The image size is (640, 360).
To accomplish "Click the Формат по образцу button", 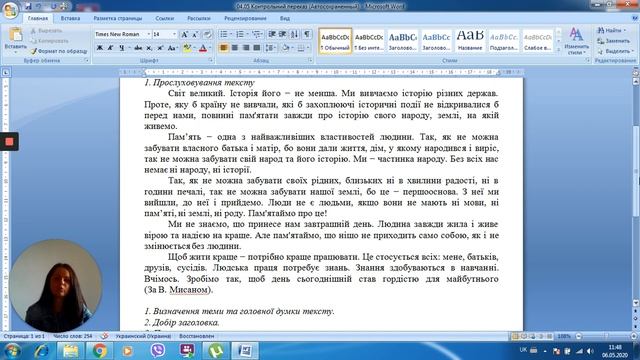I will 59,51.
